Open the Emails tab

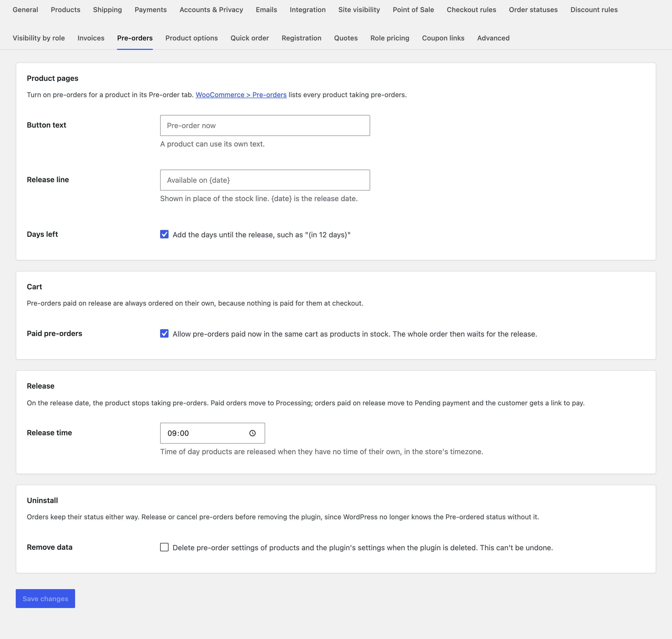coord(266,10)
